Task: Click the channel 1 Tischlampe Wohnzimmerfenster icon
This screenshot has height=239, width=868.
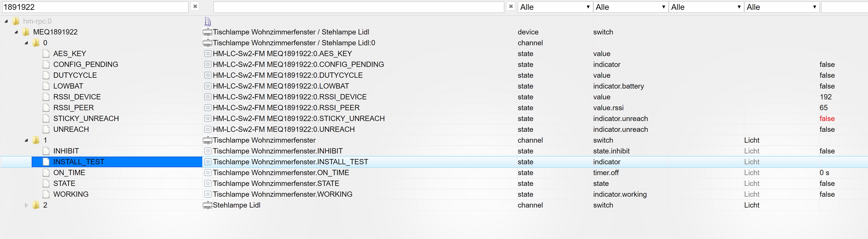Action: pyautogui.click(x=207, y=140)
